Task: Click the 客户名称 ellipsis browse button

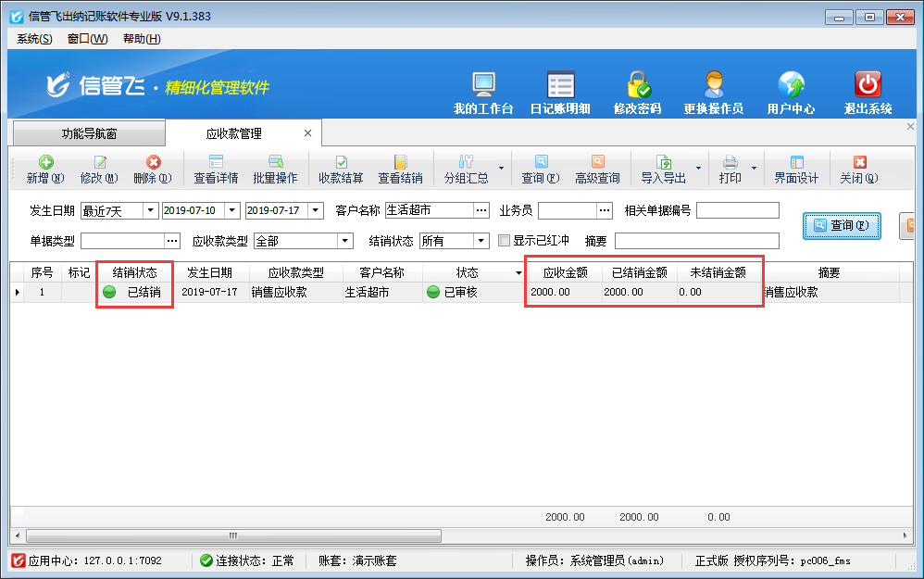Action: click(x=481, y=210)
